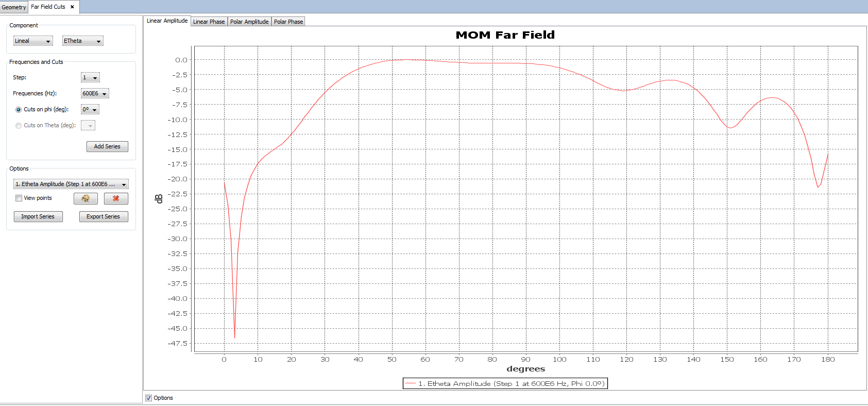Viewport: 868px width, 406px height.
Task: Switch to the Linear Phase tab
Action: point(209,22)
